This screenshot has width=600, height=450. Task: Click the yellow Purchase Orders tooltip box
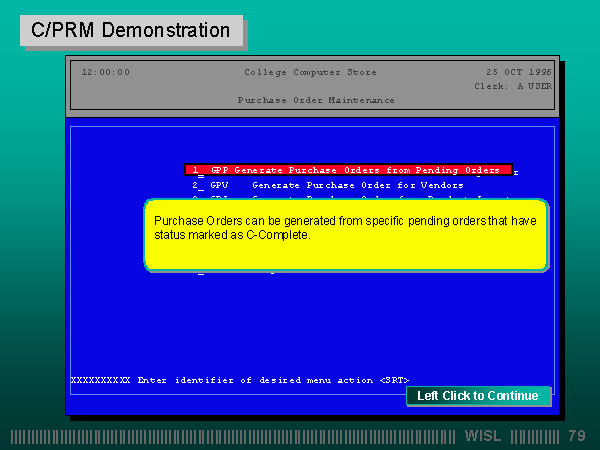pos(346,235)
